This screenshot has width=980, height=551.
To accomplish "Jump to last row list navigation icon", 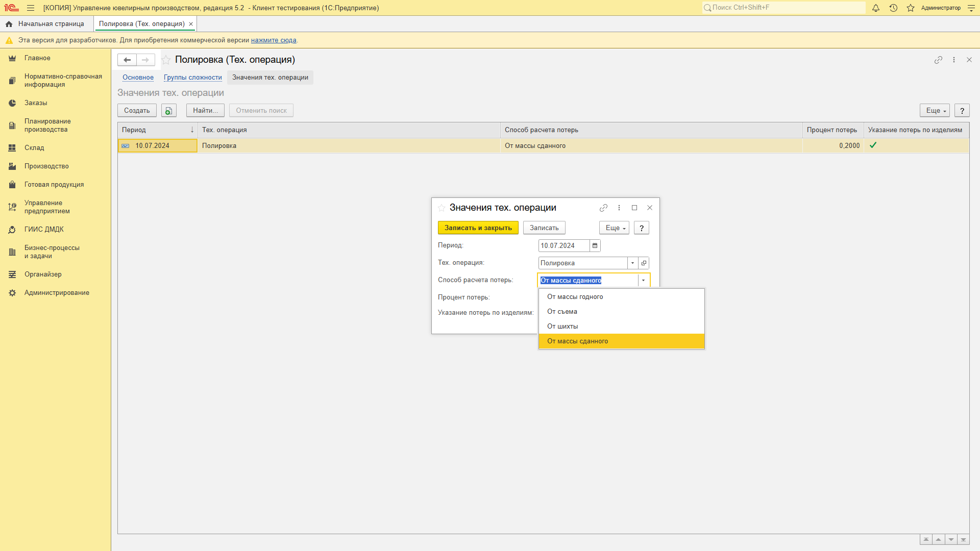I will coord(963,539).
